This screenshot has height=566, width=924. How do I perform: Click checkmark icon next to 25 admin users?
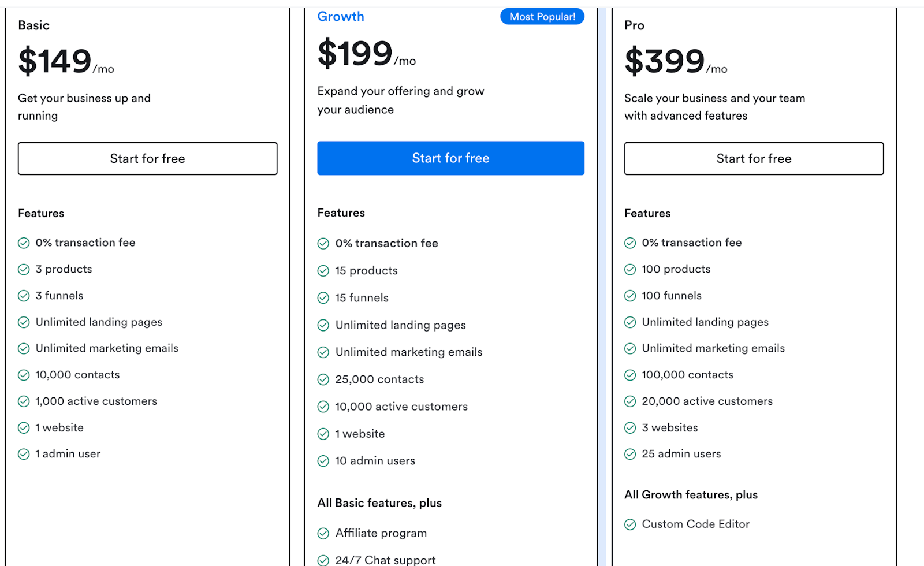(630, 455)
